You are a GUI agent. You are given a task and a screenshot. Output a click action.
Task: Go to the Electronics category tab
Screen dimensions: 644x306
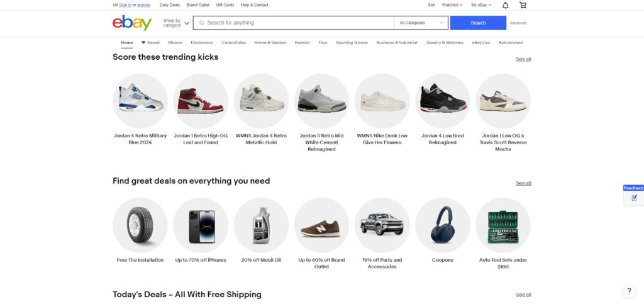[202, 43]
